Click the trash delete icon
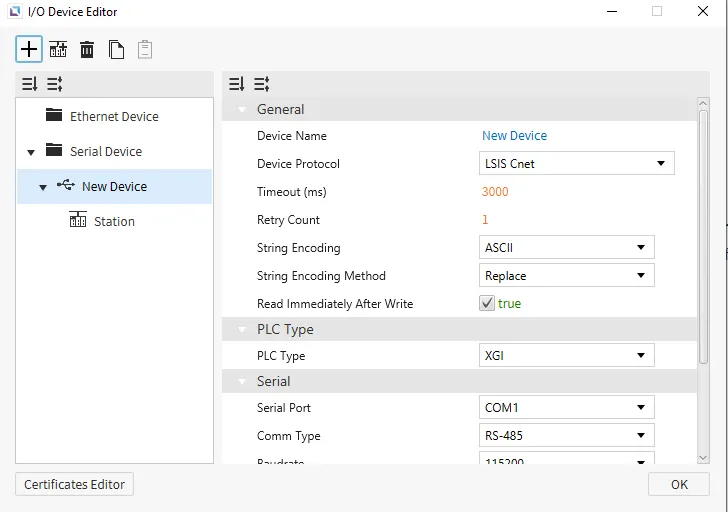728x512 pixels. click(87, 49)
